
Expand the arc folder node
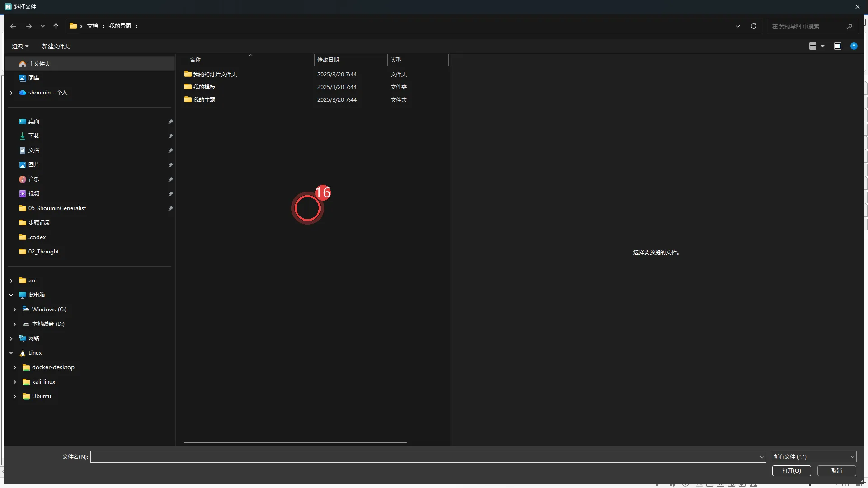pyautogui.click(x=11, y=281)
